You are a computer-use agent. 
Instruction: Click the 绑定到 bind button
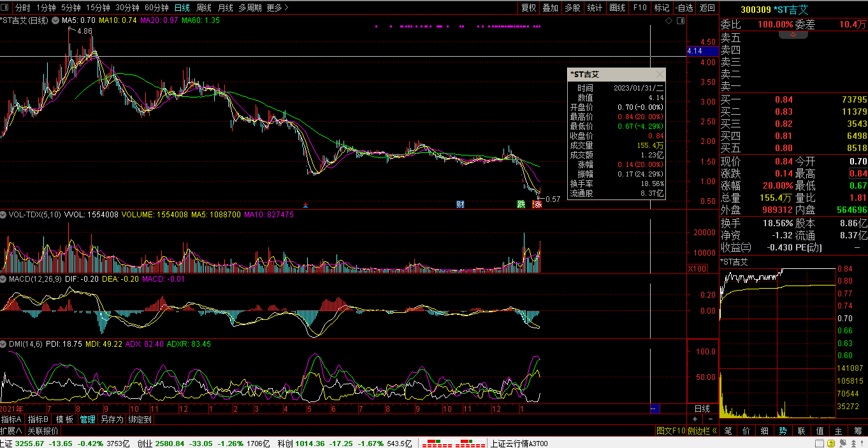(x=140, y=419)
